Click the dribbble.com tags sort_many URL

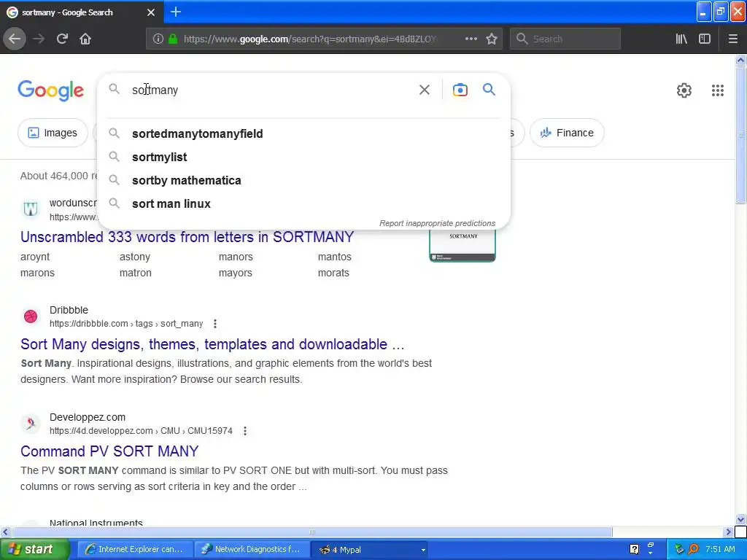click(126, 324)
